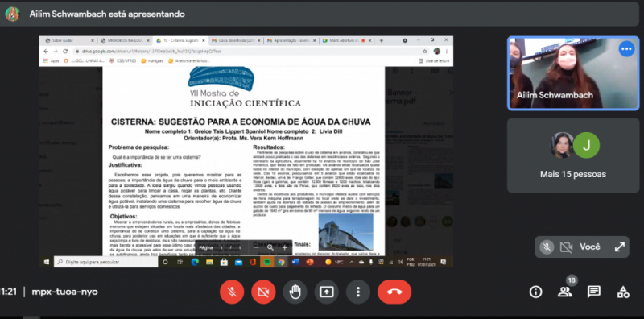Click the Windows taskbar search field

106,262
